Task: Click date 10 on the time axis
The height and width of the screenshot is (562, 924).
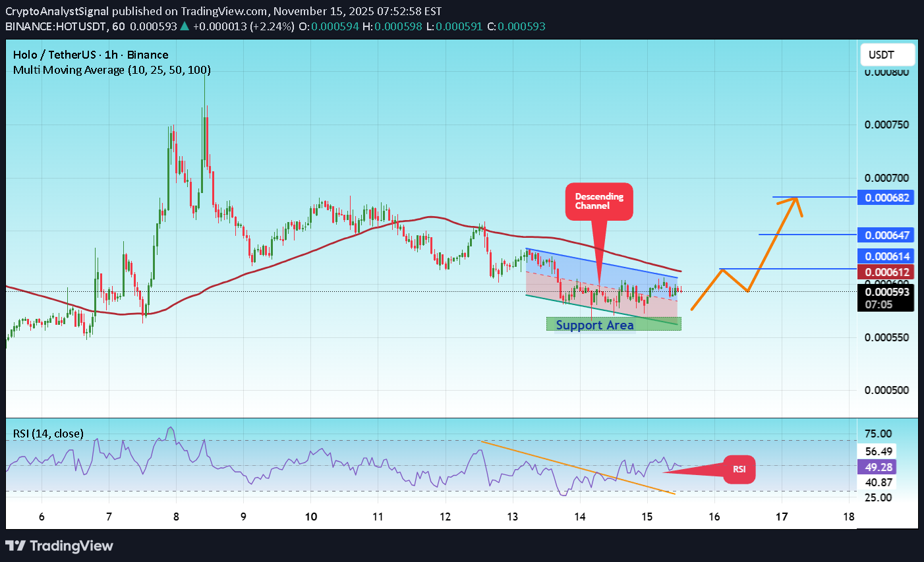Action: pyautogui.click(x=311, y=517)
